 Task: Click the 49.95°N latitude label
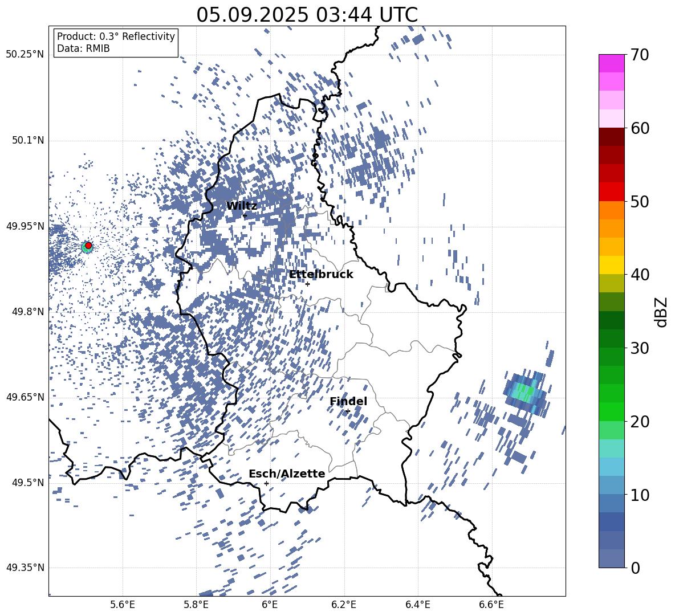click(25, 226)
